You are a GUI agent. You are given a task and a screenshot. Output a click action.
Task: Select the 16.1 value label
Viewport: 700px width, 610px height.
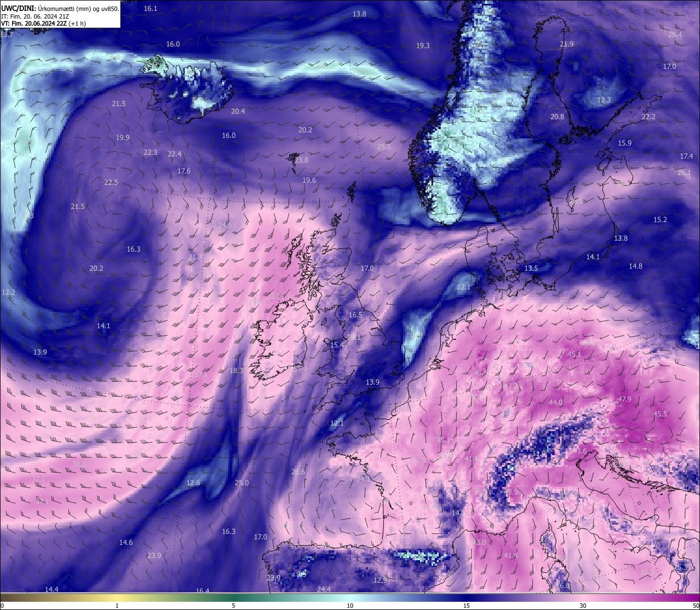click(150, 9)
